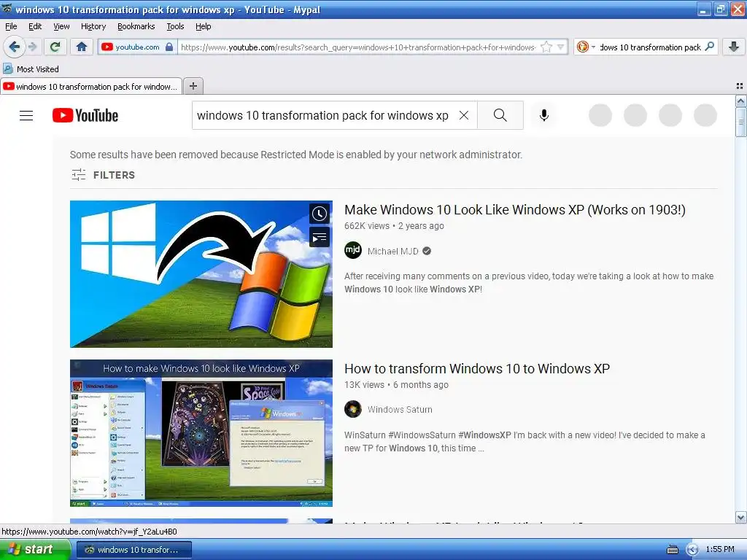Open the browser Home page icon

point(82,47)
